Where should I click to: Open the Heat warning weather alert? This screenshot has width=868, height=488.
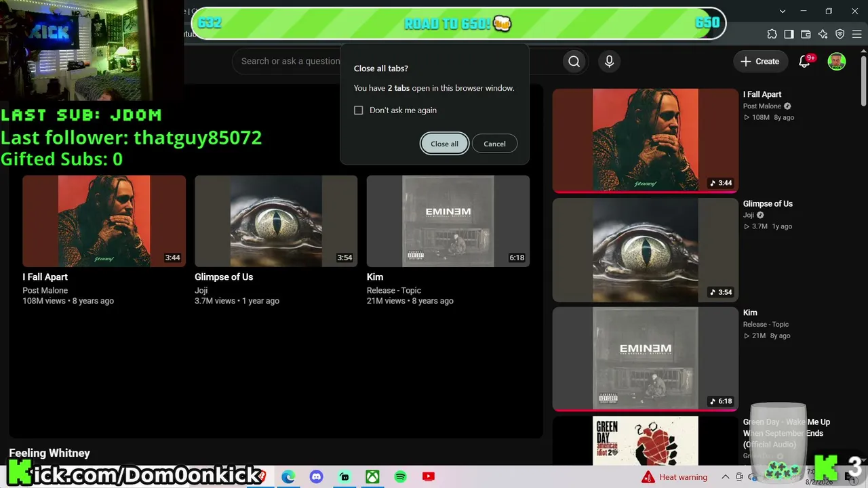tap(675, 477)
